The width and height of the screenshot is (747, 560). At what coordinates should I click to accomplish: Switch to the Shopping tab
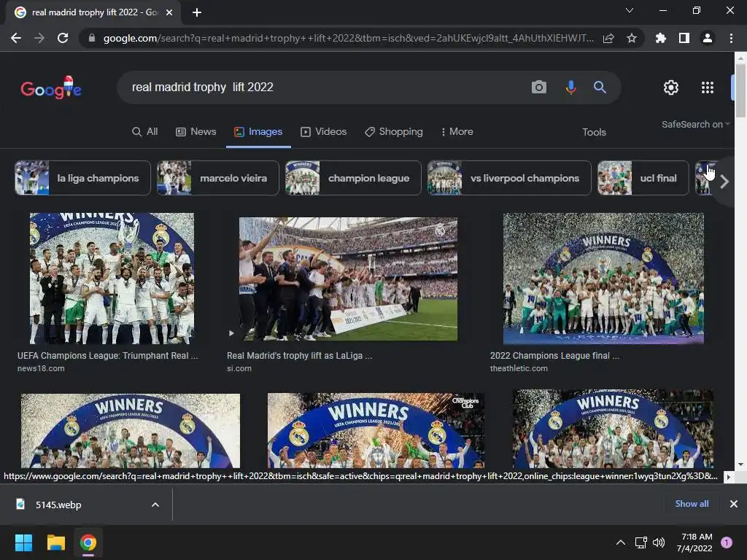click(393, 132)
